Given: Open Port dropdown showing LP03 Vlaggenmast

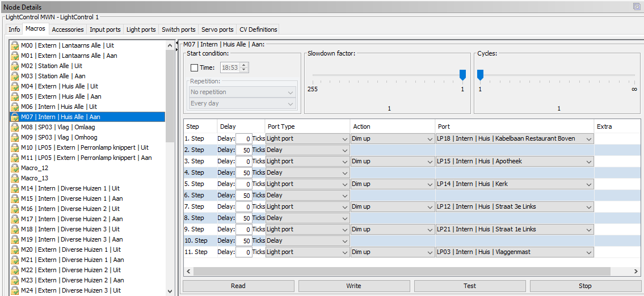Looking at the screenshot, I should point(515,252).
